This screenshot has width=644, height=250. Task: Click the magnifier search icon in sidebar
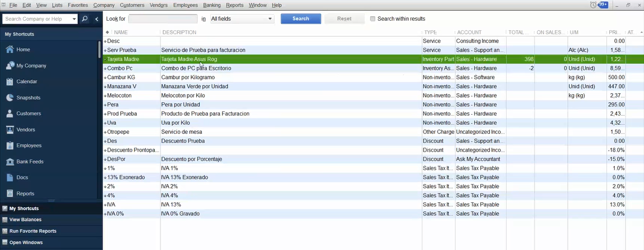point(85,19)
